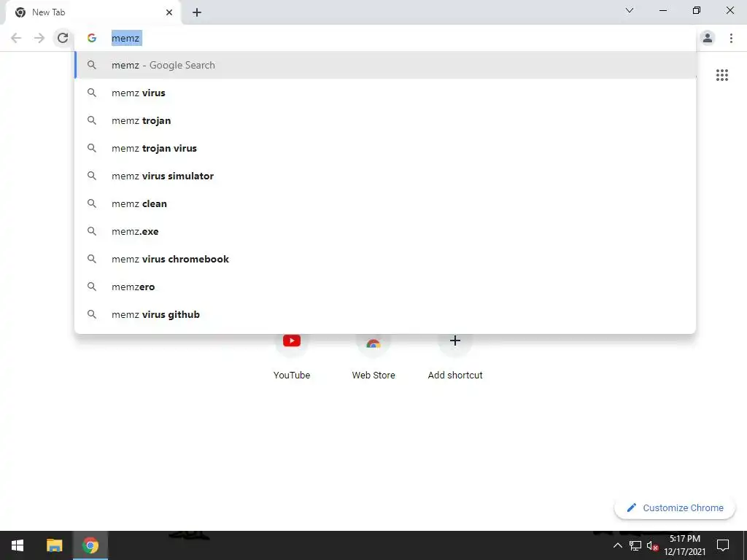
Task: Open the Windows Start menu
Action: [x=18, y=545]
